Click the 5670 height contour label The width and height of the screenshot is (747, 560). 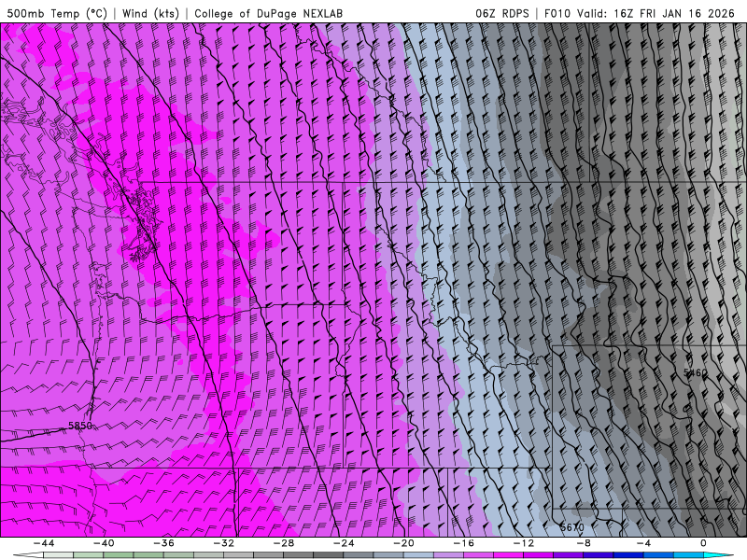coord(571,527)
